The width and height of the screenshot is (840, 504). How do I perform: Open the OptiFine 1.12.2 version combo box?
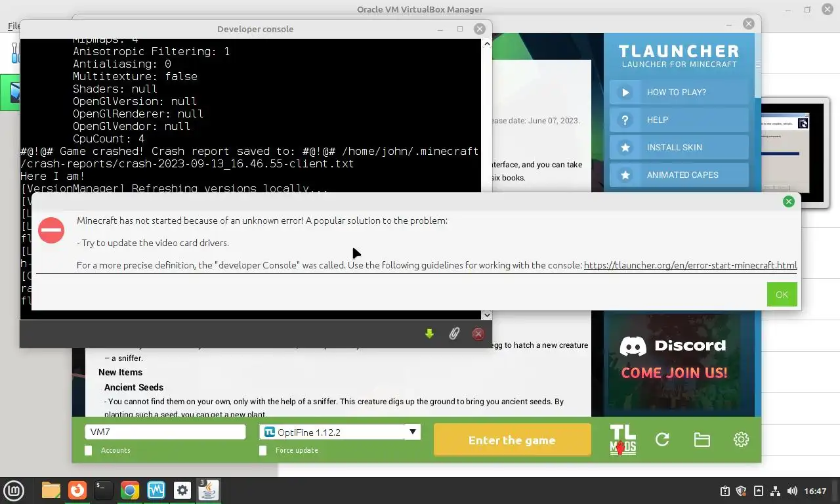click(340, 432)
